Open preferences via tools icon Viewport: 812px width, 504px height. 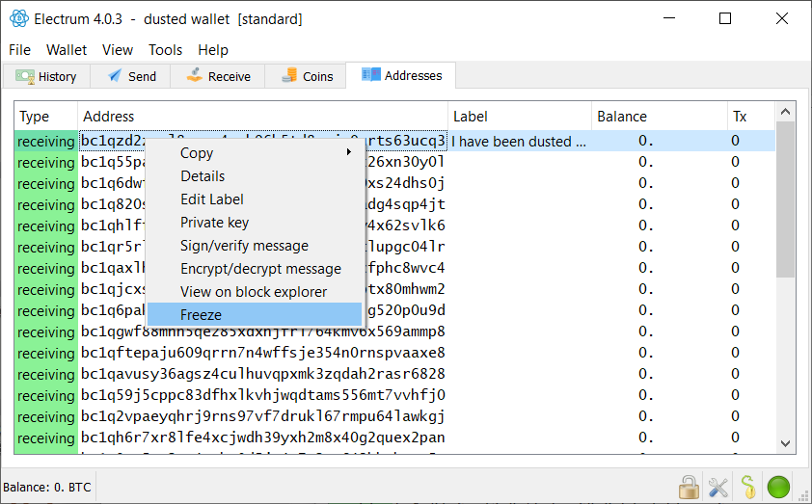(717, 487)
